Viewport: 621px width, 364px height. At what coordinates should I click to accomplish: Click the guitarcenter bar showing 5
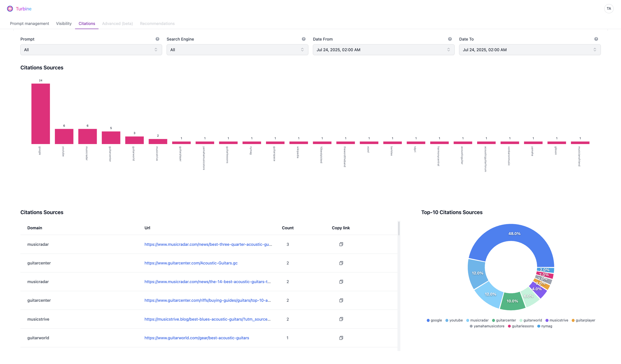tap(111, 138)
